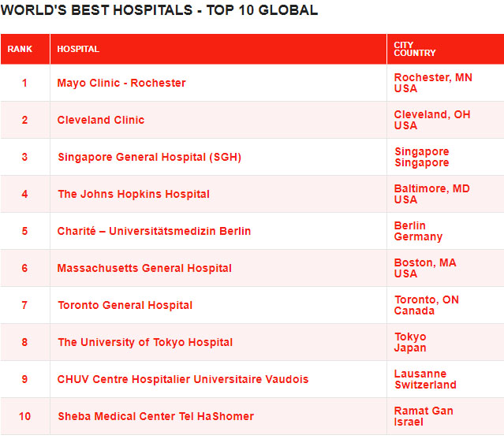Open CHUV Centre Hospitalier Universitaire Vaudois
504x439 pixels.
point(183,380)
